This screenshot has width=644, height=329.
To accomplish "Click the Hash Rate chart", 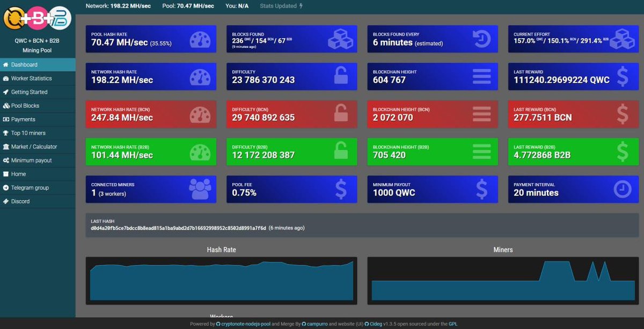I will tap(221, 281).
